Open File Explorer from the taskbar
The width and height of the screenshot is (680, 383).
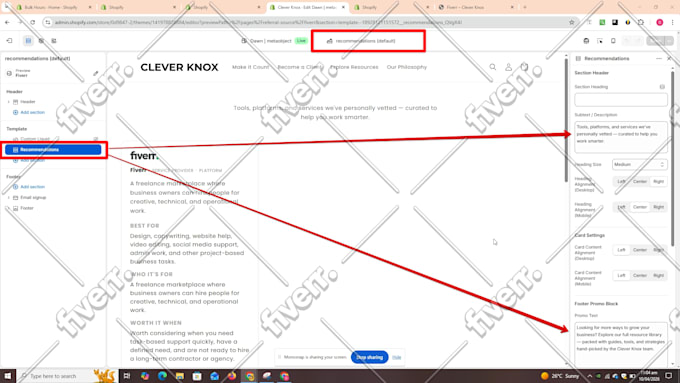click(x=180, y=376)
